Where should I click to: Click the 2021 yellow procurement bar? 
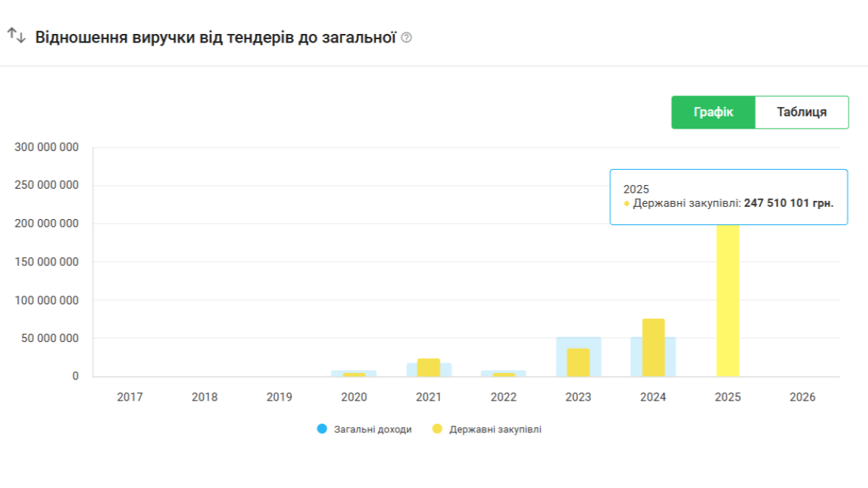[429, 367]
